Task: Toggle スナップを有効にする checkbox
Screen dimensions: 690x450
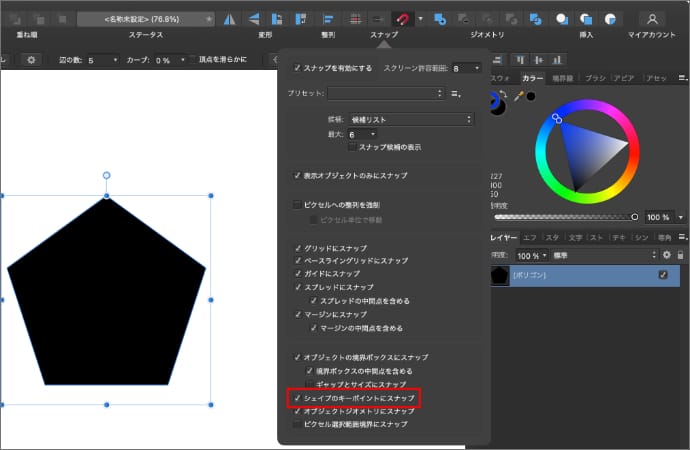Action: (x=296, y=68)
